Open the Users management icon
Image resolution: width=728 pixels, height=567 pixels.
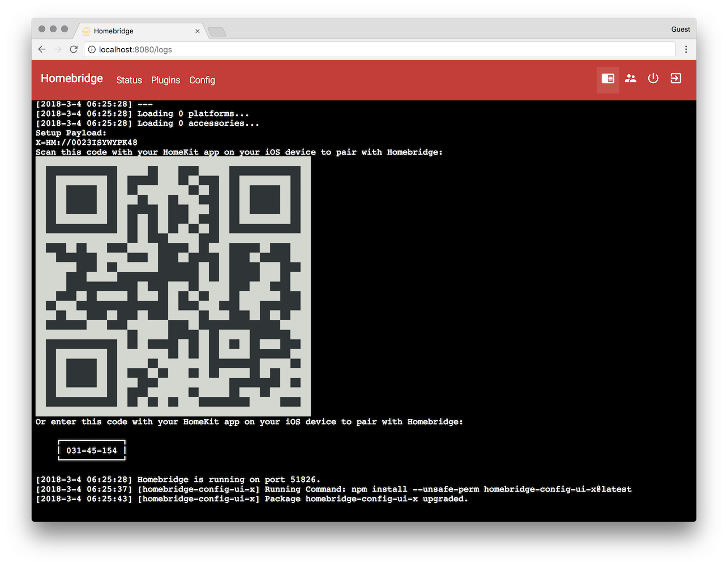(631, 79)
